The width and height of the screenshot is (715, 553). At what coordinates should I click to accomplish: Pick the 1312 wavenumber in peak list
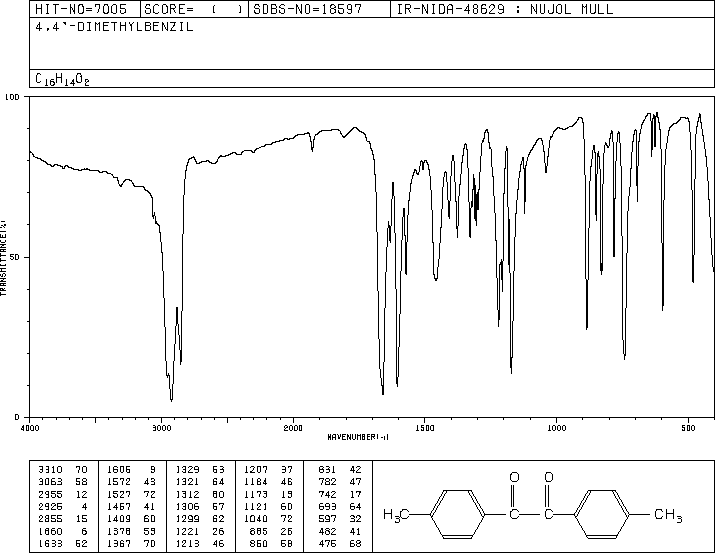pyautogui.click(x=187, y=494)
